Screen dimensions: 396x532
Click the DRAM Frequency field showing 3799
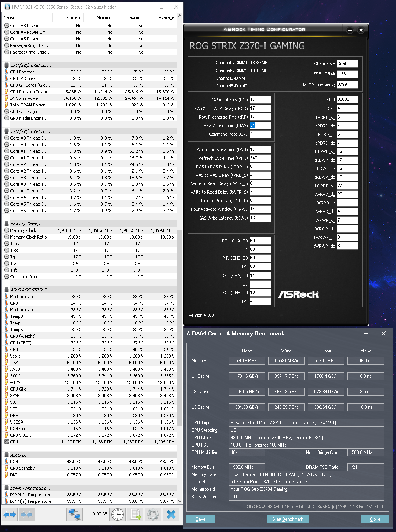[x=347, y=84]
